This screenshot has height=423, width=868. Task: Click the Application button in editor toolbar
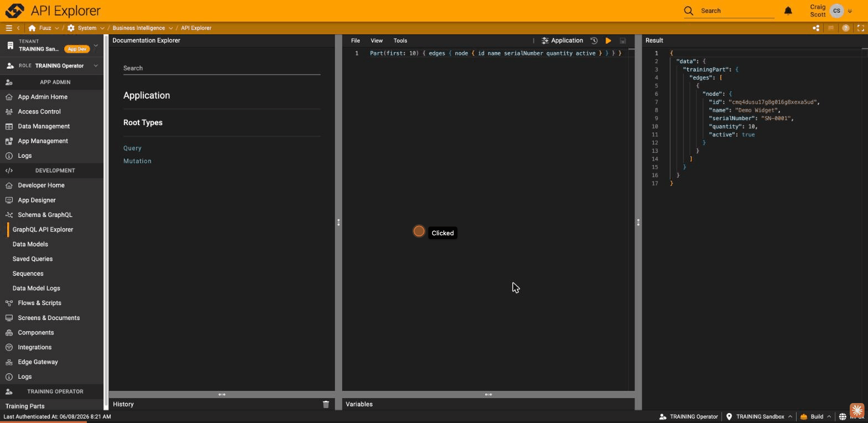click(x=562, y=40)
